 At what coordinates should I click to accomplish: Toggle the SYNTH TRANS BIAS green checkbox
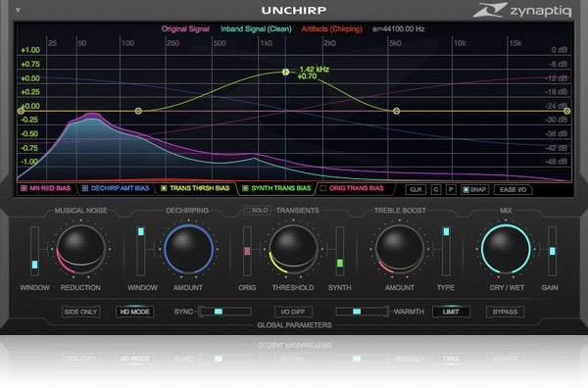(245, 188)
